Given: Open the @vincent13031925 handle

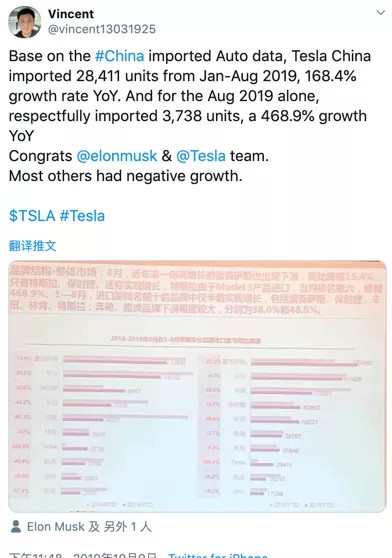Looking at the screenshot, I should [102, 29].
